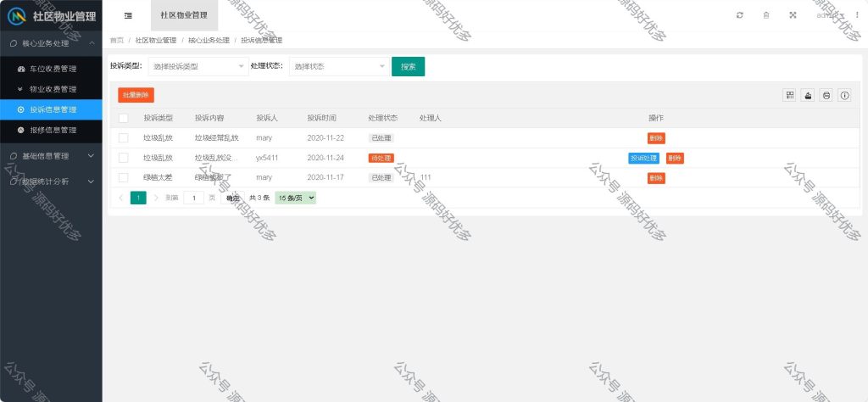Click the orange 批量删除 button
Image resolution: width=868 pixels, height=402 pixels.
click(136, 95)
